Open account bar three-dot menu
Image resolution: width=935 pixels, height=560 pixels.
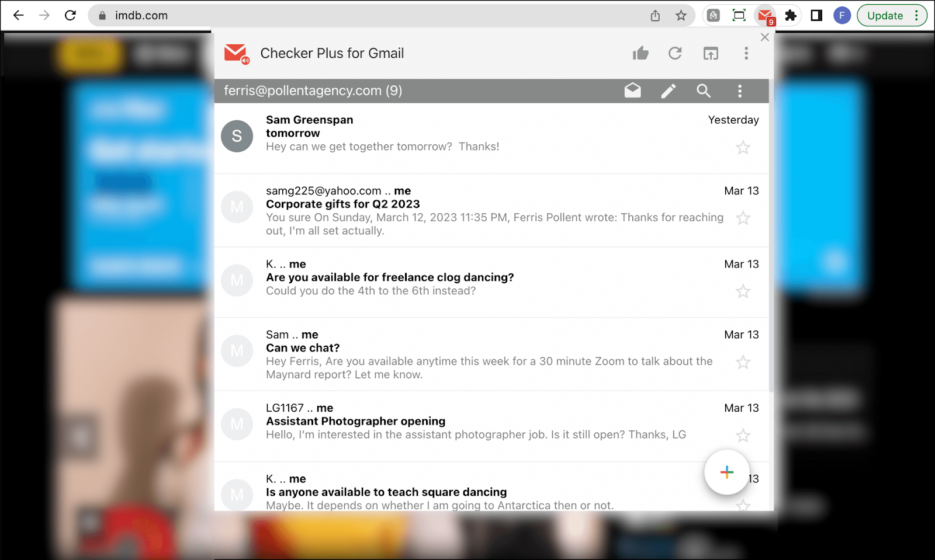740,91
